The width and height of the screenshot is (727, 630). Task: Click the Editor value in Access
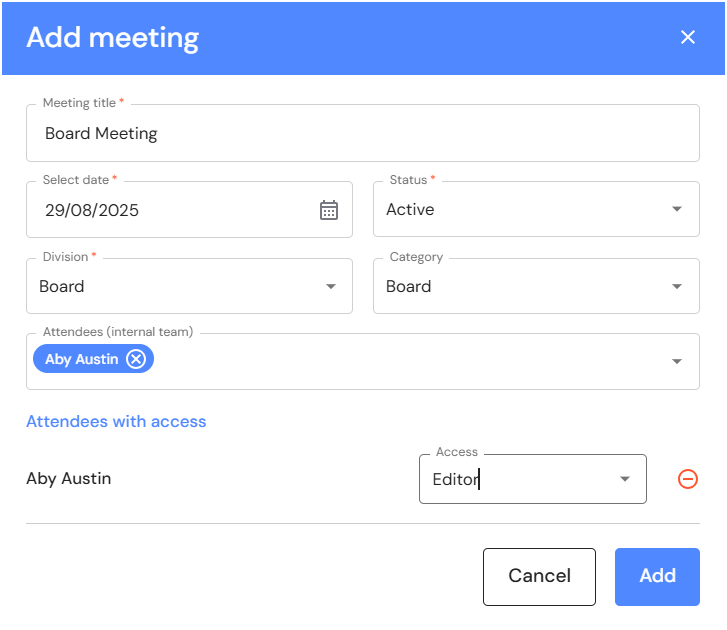coord(456,479)
